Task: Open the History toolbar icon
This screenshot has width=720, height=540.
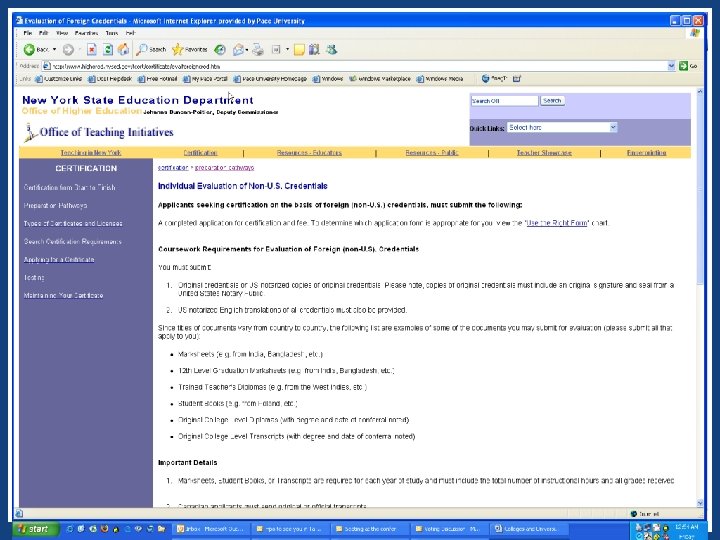Action: click(x=220, y=49)
